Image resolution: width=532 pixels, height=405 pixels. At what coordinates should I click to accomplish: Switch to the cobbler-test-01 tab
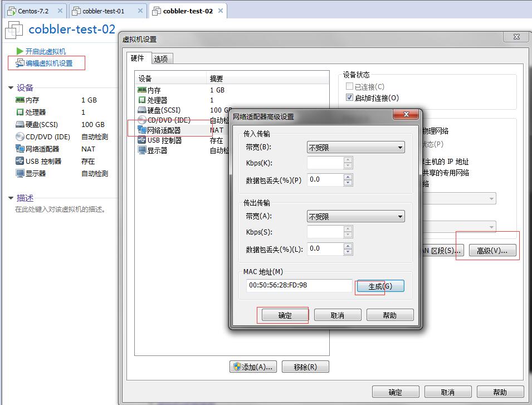coord(108,11)
